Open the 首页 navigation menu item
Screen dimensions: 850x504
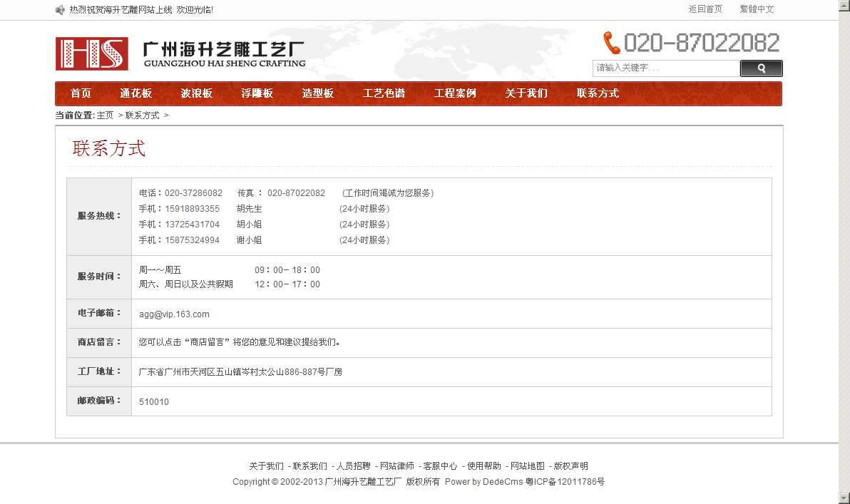[81, 93]
